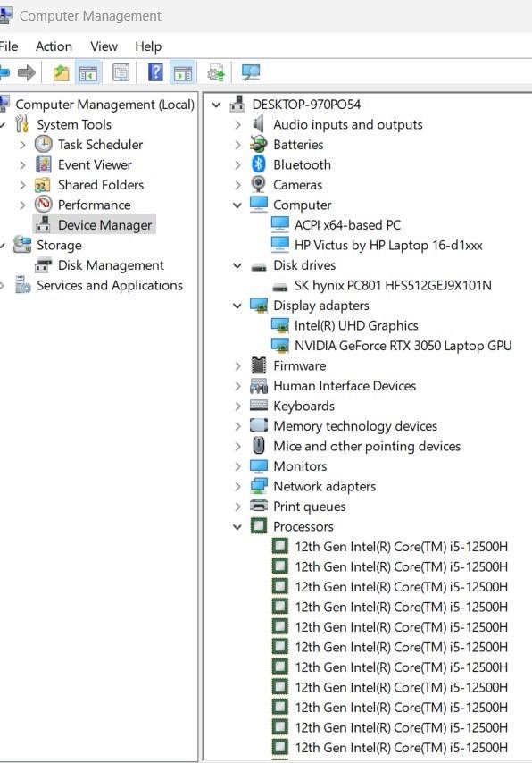Expand the Bluetooth category
This screenshot has height=763, width=532.
pyautogui.click(x=237, y=164)
